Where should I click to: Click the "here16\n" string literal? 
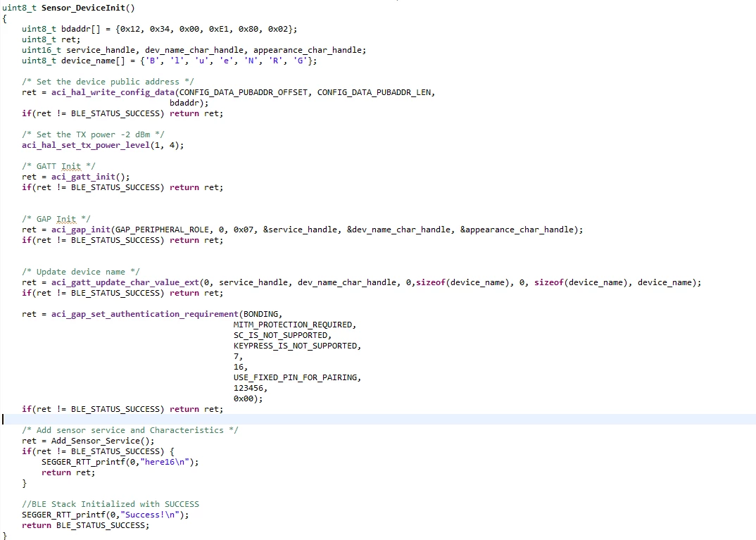pos(165,462)
